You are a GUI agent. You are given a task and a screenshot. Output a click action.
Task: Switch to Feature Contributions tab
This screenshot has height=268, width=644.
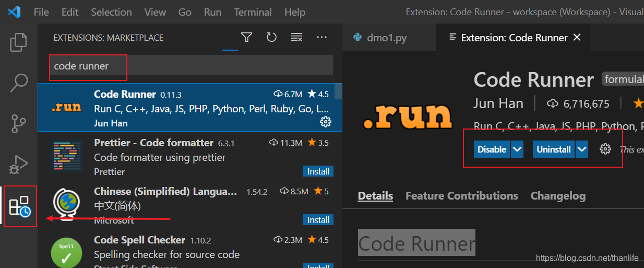point(462,196)
